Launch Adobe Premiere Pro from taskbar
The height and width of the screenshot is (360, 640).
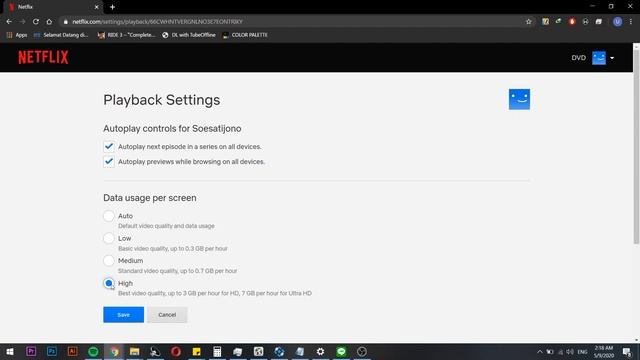coord(31,351)
